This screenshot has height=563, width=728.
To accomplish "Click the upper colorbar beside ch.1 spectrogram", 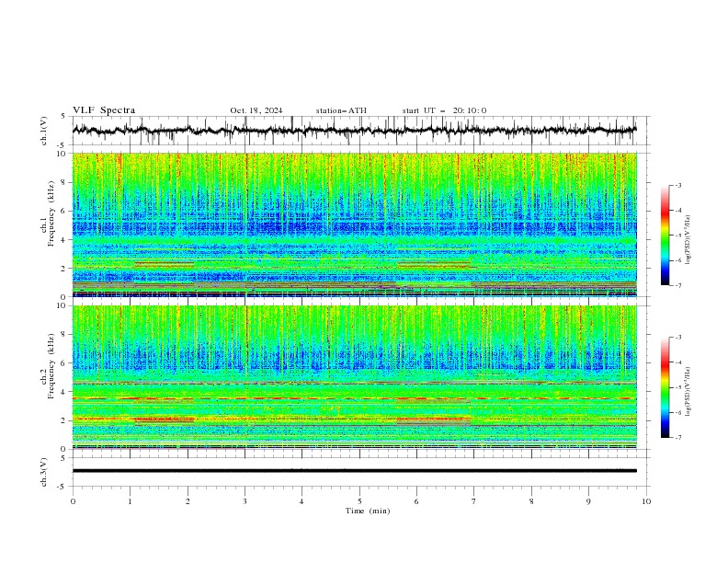I will 665,236.
